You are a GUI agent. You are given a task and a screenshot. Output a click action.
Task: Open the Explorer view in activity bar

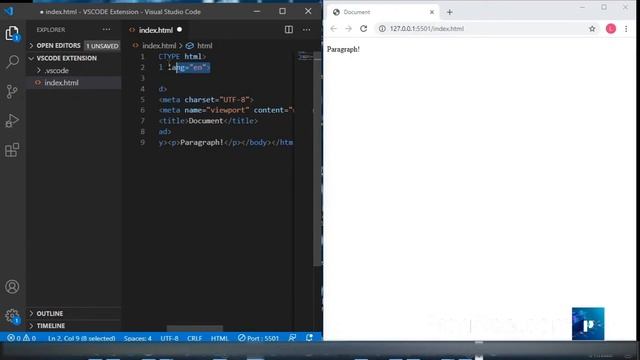click(x=12, y=33)
